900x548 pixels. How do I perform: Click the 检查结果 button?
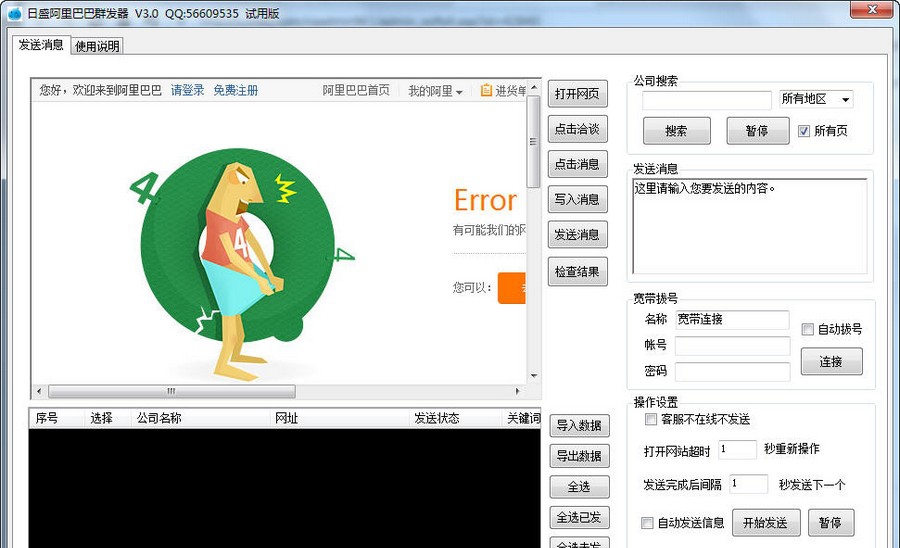tap(577, 272)
